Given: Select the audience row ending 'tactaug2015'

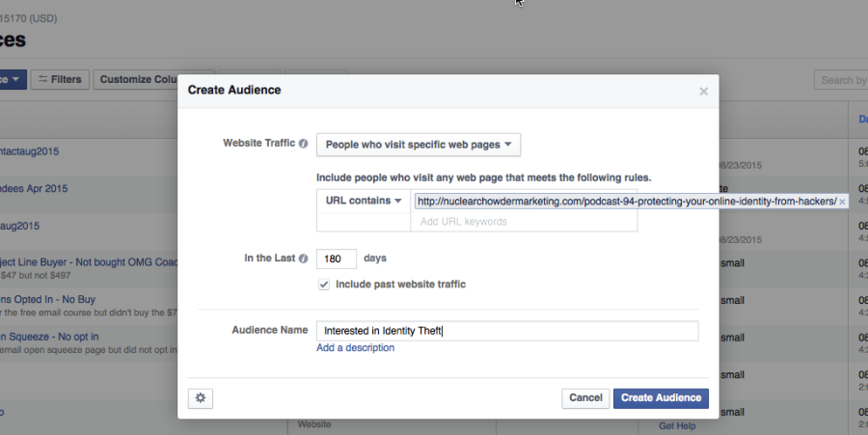Looking at the screenshot, I should click(x=29, y=151).
